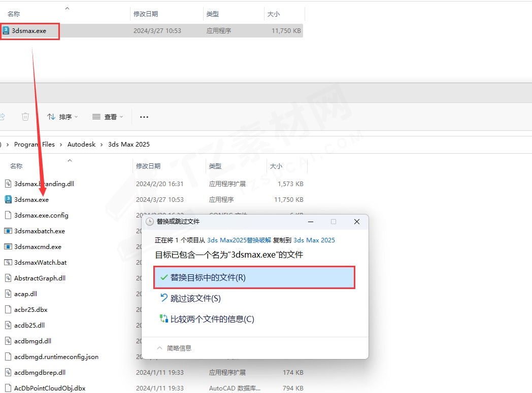Sort by 名称 column in the 3ds Max 2025 folder
532x393 pixels.
(16, 166)
